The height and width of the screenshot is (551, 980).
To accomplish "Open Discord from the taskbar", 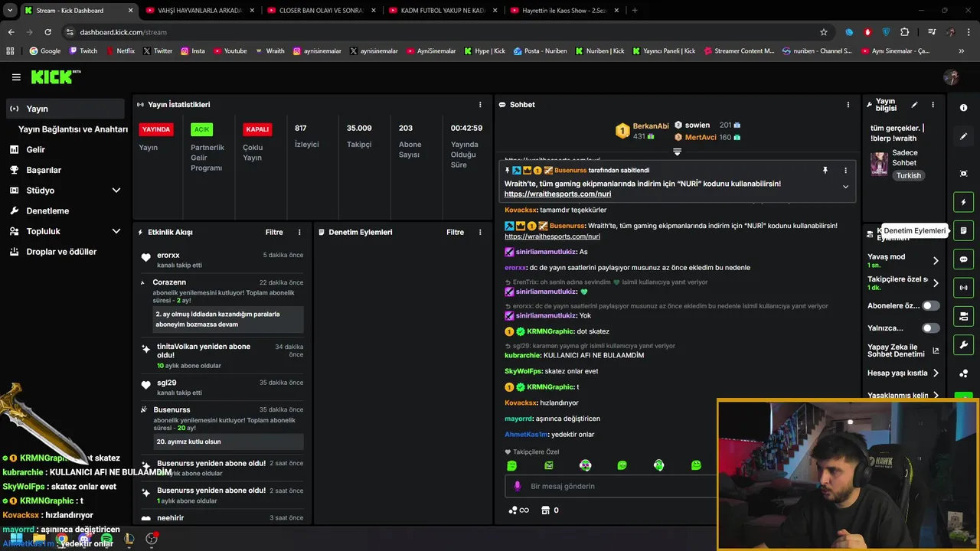I will click(x=84, y=540).
